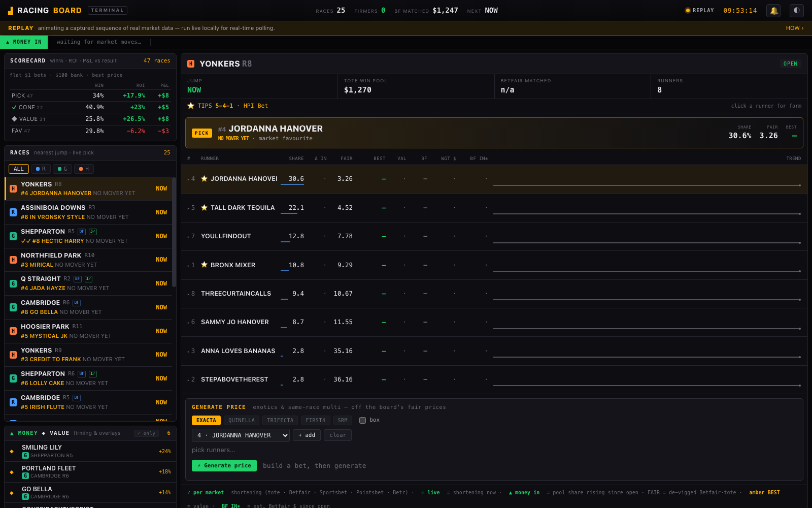Click the G badge for Shepparton R6 race row
The width and height of the screenshot is (812, 508).
tap(13, 378)
